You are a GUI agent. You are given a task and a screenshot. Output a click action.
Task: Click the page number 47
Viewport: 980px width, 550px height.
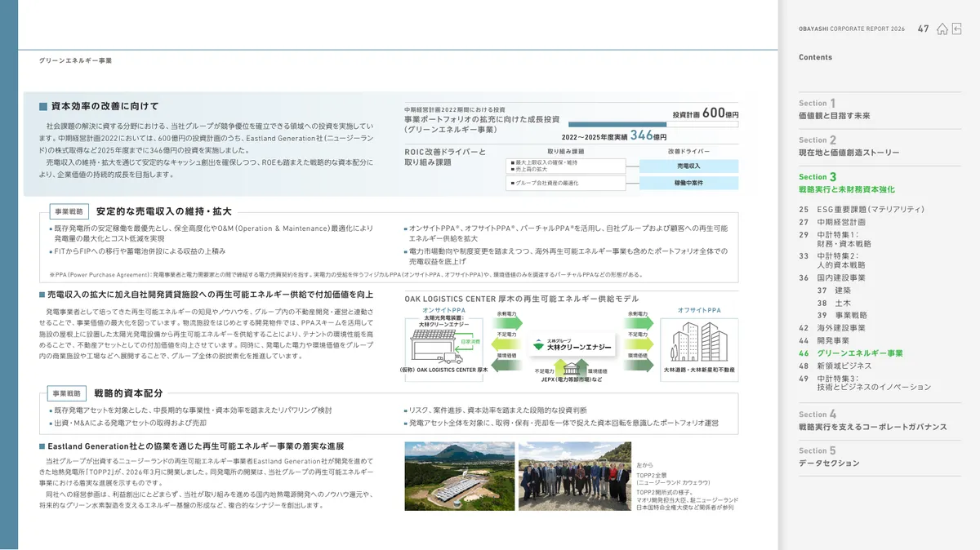923,29
